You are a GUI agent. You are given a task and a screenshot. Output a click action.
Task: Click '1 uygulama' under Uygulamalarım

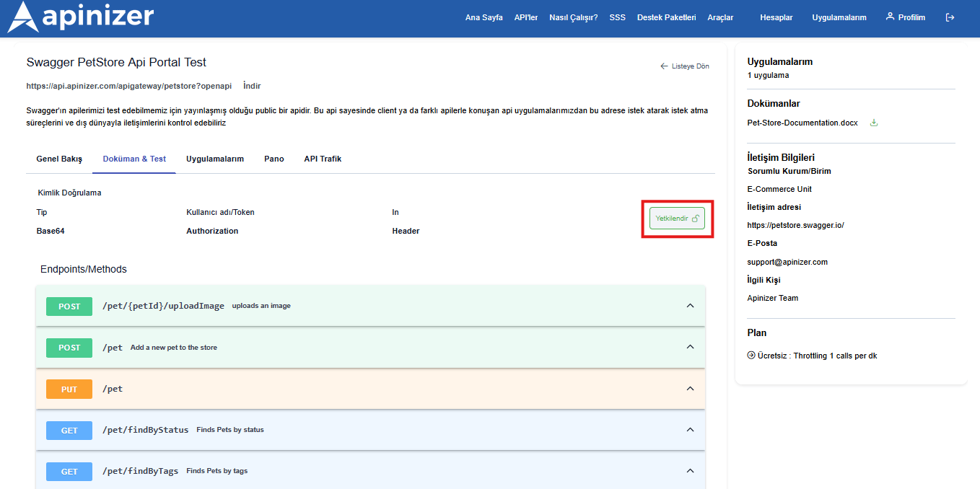pos(768,75)
